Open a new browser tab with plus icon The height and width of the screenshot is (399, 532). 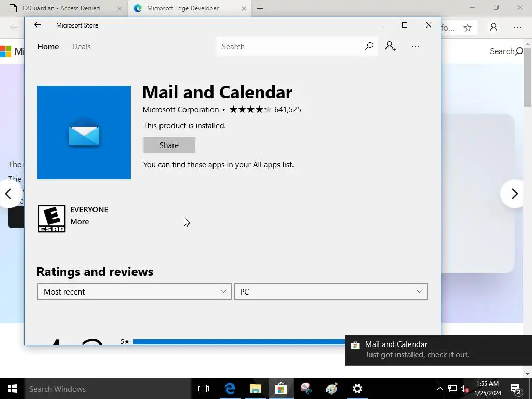click(260, 8)
